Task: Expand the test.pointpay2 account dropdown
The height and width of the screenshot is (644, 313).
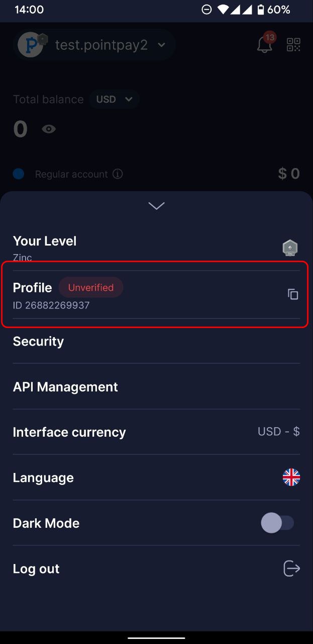Action: [x=161, y=45]
